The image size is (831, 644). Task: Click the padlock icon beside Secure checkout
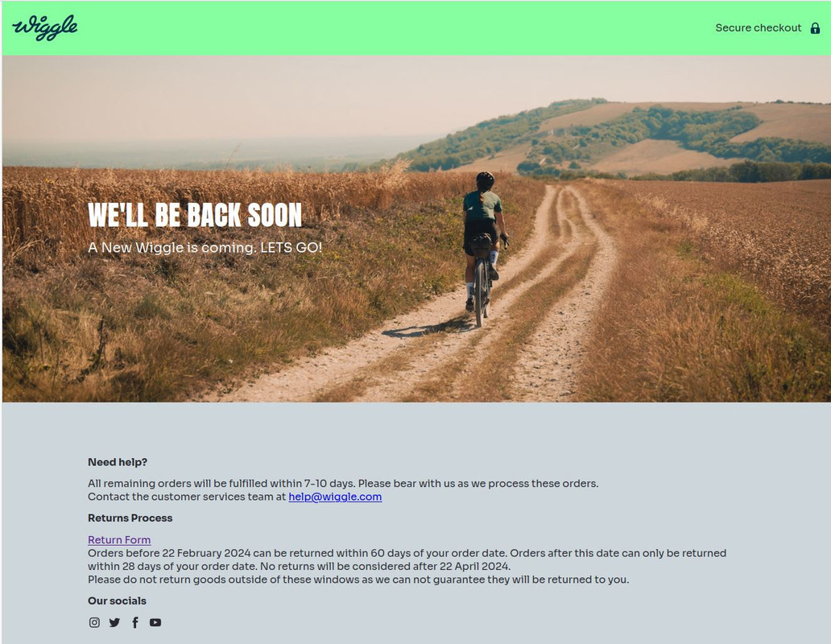tap(815, 28)
